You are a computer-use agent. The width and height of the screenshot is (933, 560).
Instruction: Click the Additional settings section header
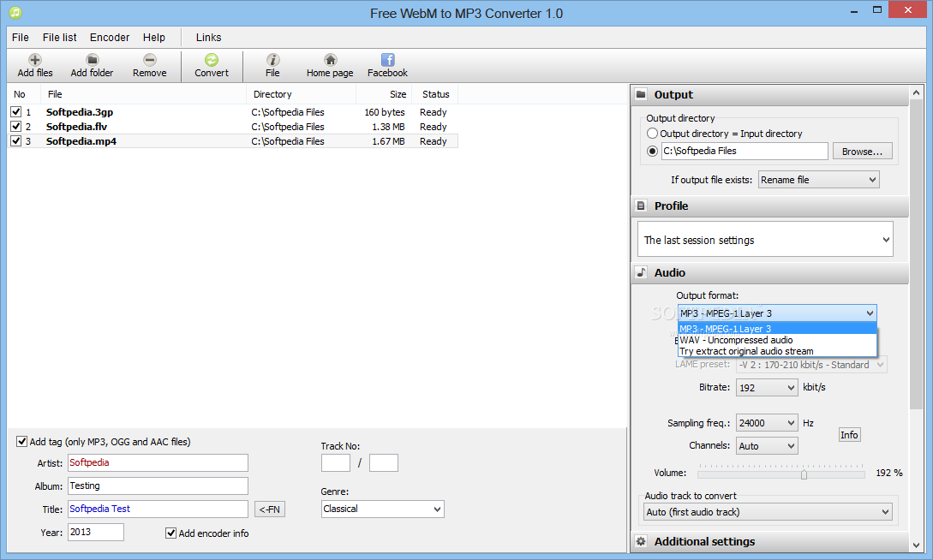pyautogui.click(x=770, y=541)
